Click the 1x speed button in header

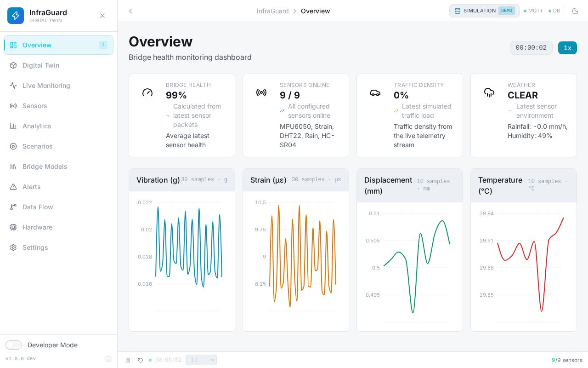(x=567, y=48)
